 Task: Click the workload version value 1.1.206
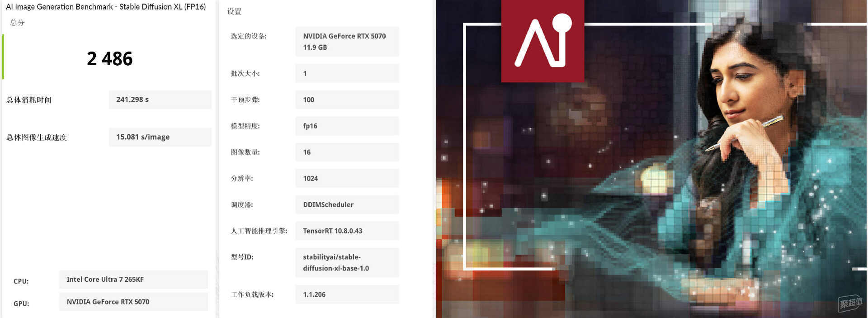point(347,294)
